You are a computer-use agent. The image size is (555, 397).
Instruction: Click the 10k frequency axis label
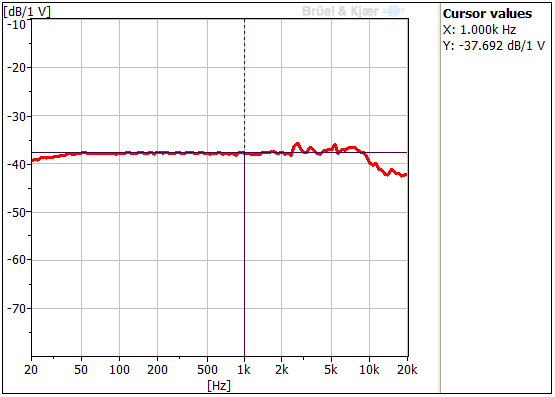tap(369, 370)
